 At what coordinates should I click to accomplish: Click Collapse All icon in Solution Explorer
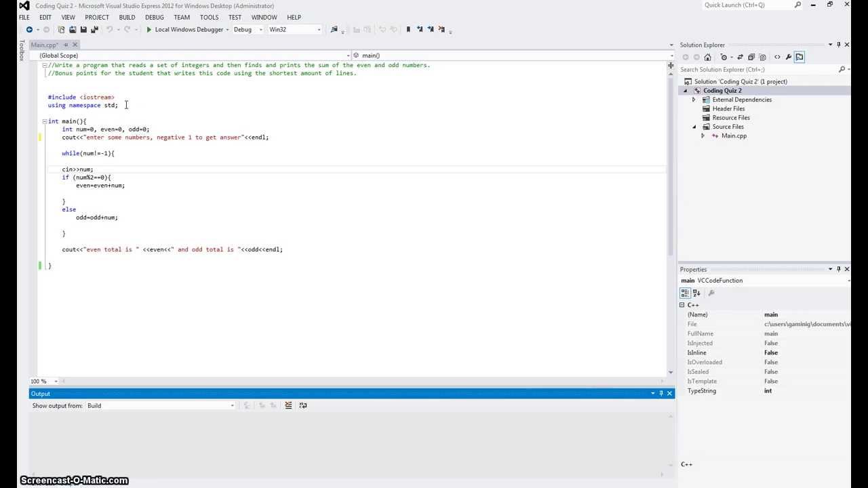[x=751, y=57]
